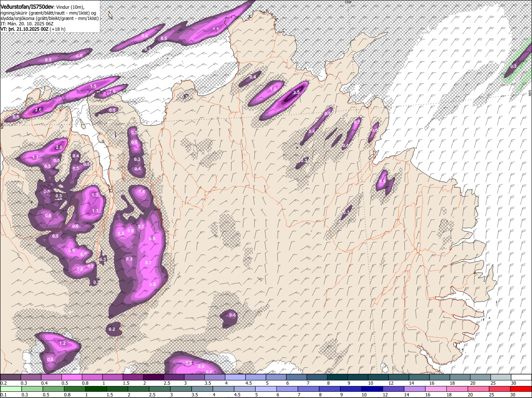The width and height of the screenshot is (532, 398).
Task: Click the red rain legend swatch at 30
Action: [x=521, y=389]
